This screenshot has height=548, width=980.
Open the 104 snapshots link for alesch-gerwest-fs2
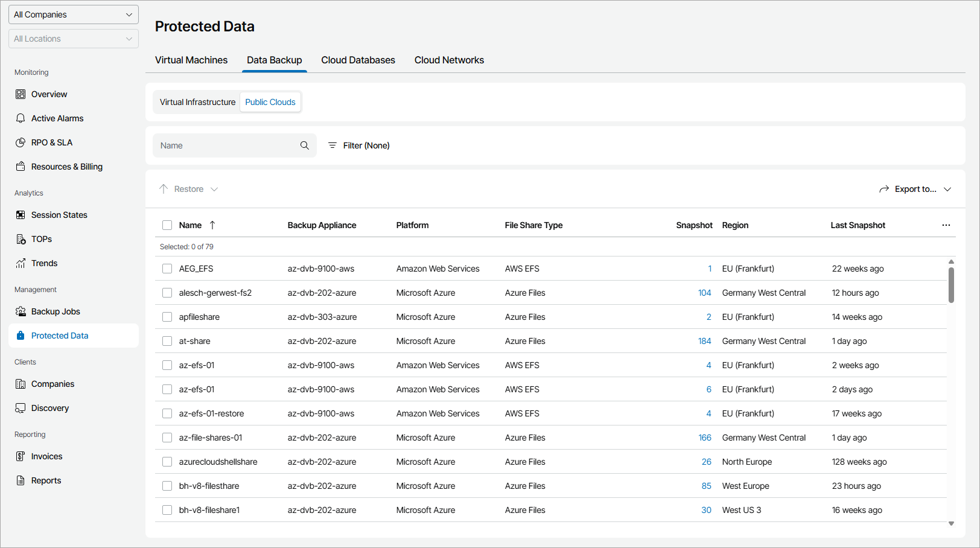(704, 292)
